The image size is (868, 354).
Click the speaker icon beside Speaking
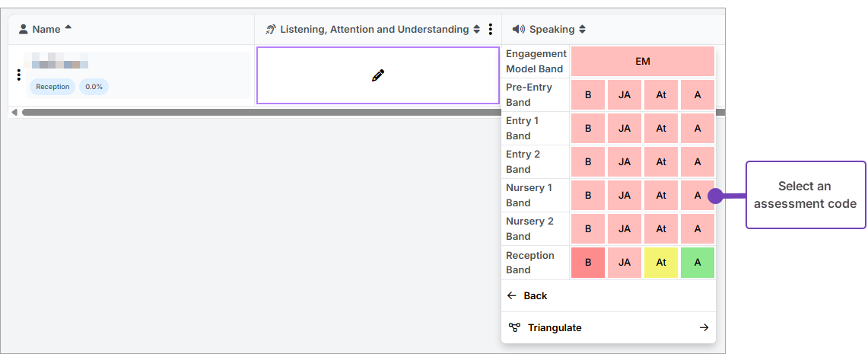click(x=519, y=30)
